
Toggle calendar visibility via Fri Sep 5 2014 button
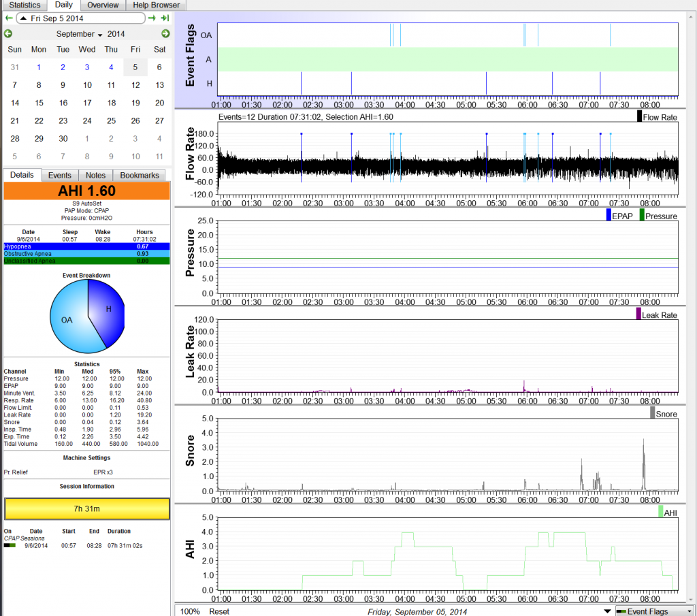[x=81, y=18]
